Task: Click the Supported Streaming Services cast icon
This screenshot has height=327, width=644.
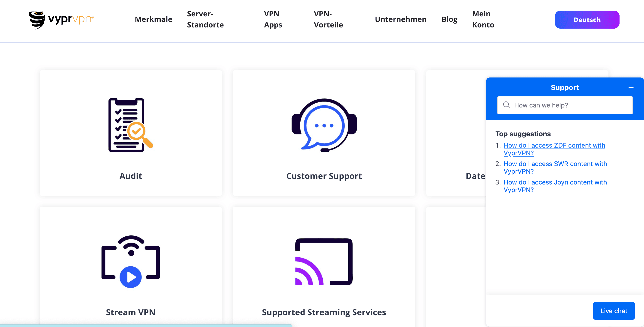Action: (324, 262)
